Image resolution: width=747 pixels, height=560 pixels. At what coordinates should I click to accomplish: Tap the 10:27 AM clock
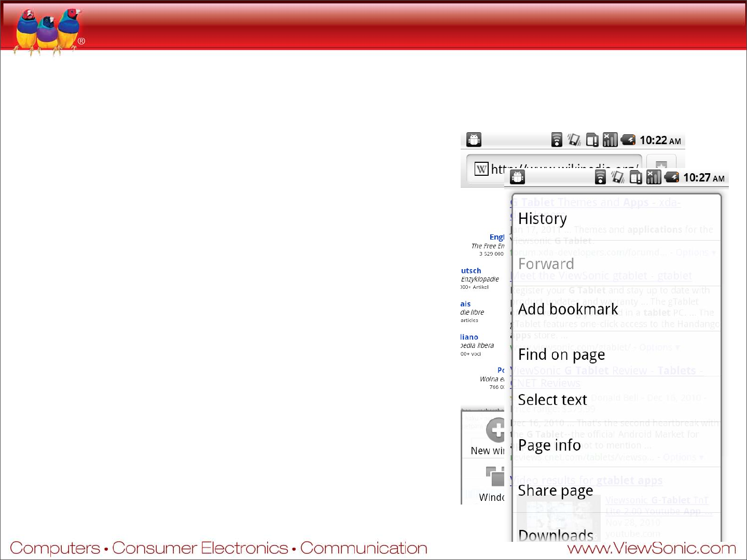pos(703,178)
